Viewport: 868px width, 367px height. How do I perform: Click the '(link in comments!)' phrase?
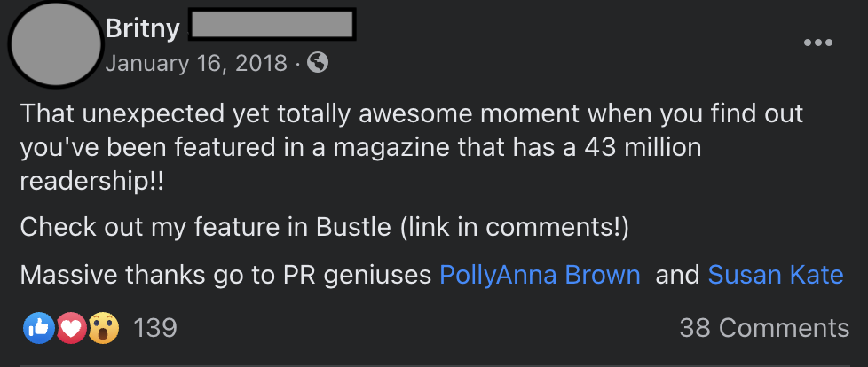pos(515,228)
